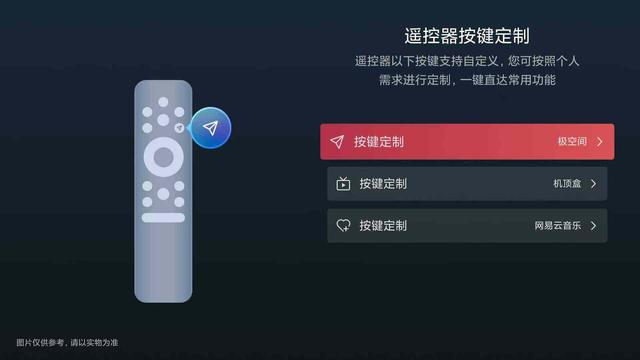Click the long bar button on remote
The image size is (640, 360).
pyautogui.click(x=163, y=218)
